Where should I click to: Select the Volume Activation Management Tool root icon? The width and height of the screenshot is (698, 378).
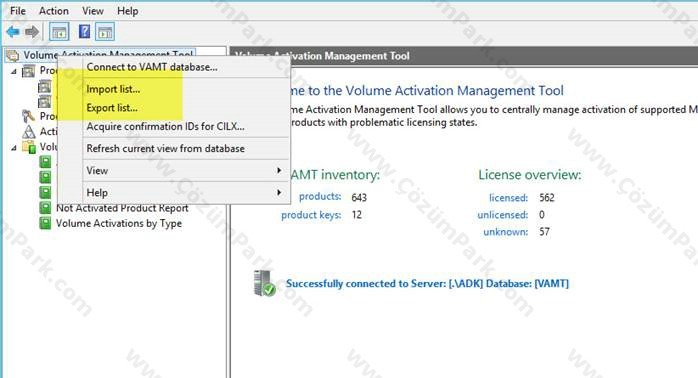12,56
